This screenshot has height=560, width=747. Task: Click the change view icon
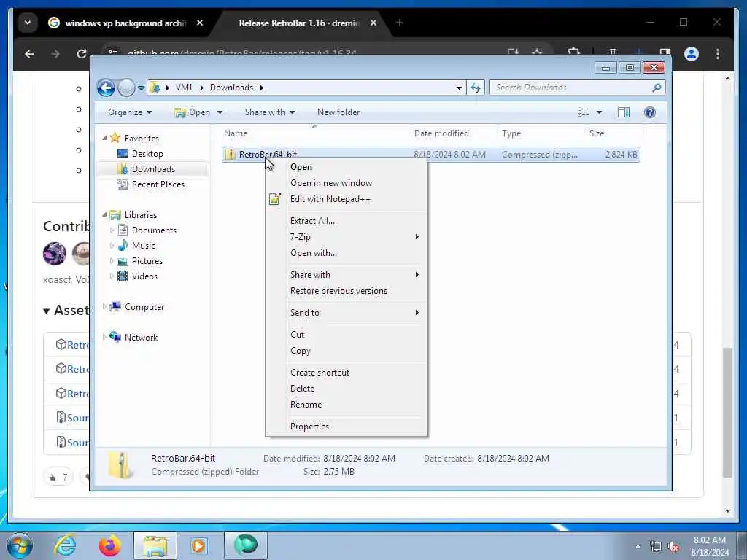click(584, 112)
